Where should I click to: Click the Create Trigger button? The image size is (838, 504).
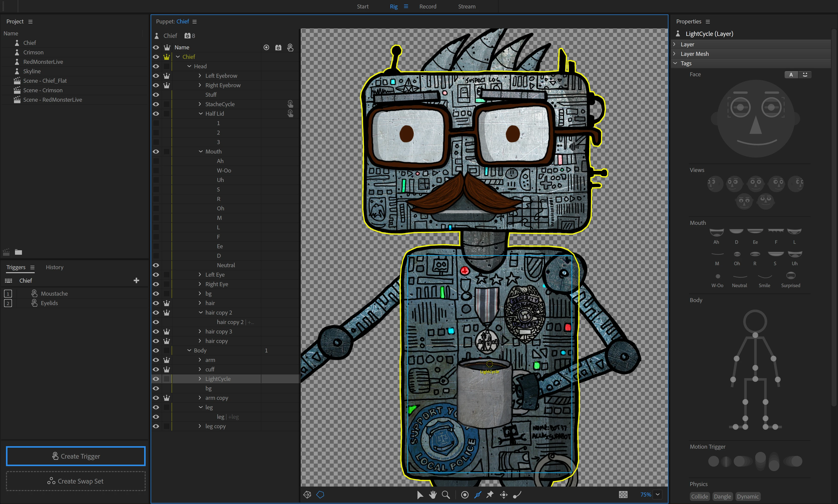(x=75, y=456)
